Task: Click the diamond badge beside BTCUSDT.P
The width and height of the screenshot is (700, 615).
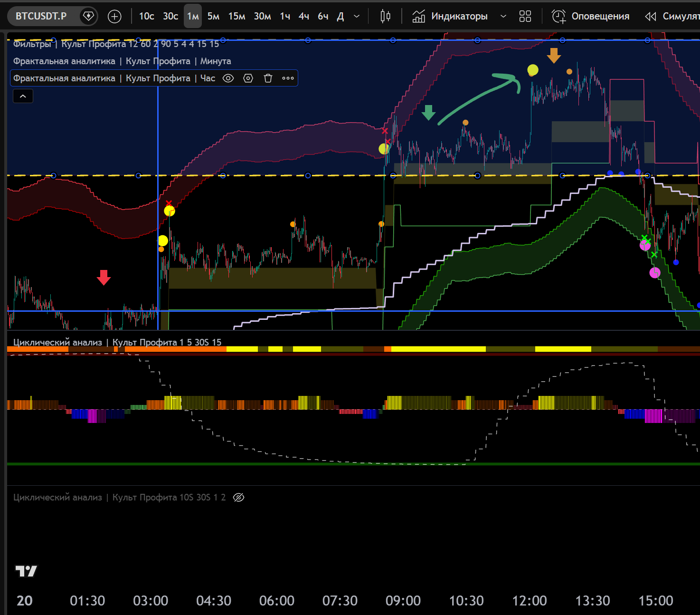Action: (88, 16)
